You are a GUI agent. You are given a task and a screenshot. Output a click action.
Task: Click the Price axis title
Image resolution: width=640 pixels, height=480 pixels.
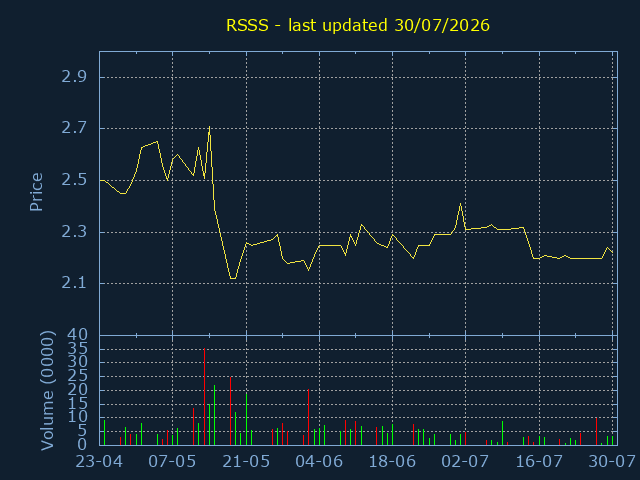point(36,192)
